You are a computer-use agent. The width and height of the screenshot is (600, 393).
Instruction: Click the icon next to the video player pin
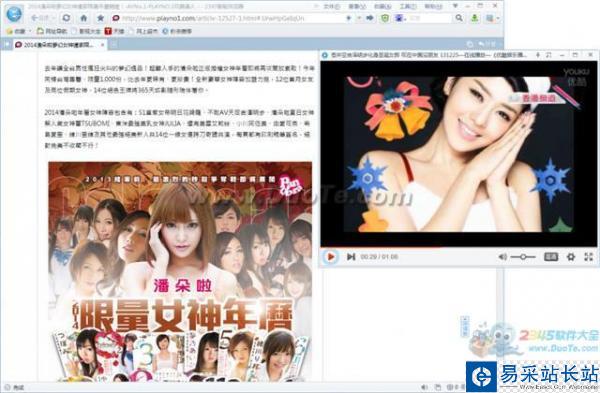548,55
